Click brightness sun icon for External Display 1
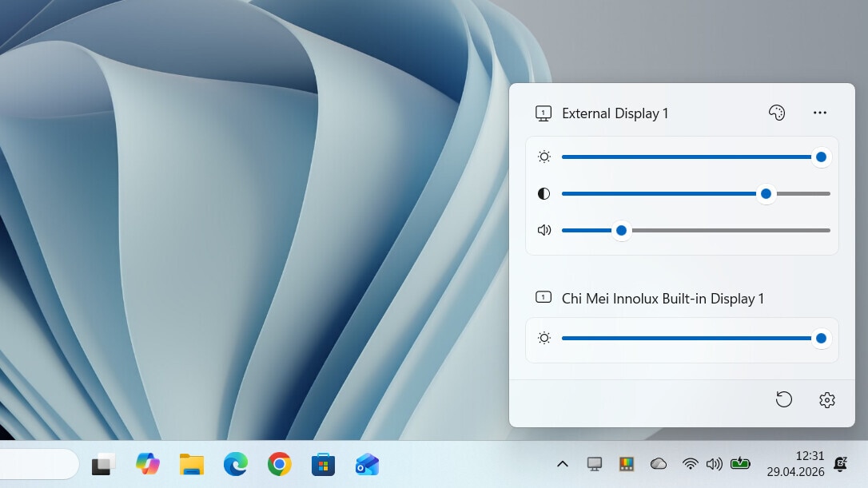The height and width of the screenshot is (488, 868). click(x=544, y=157)
